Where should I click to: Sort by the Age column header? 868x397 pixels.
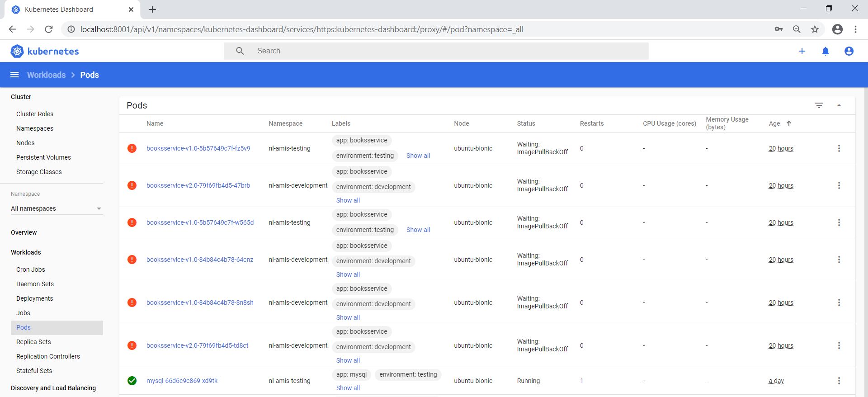point(774,123)
